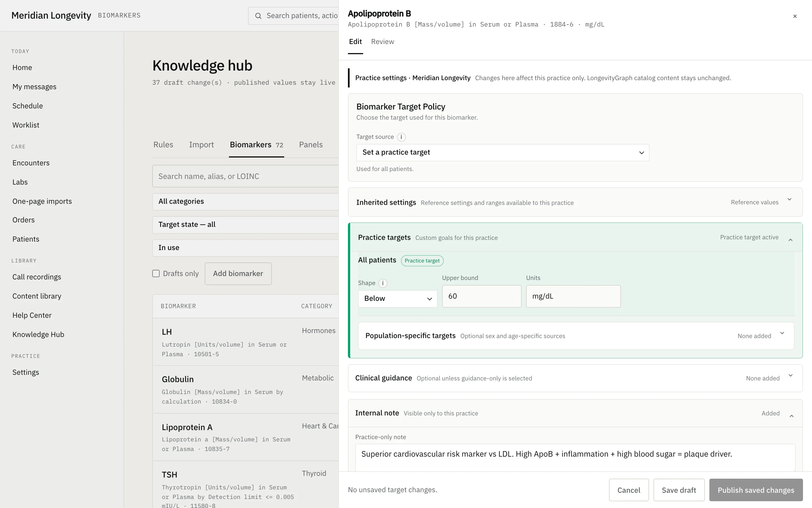
Task: Select the Biomarkers tab
Action: click(x=256, y=145)
